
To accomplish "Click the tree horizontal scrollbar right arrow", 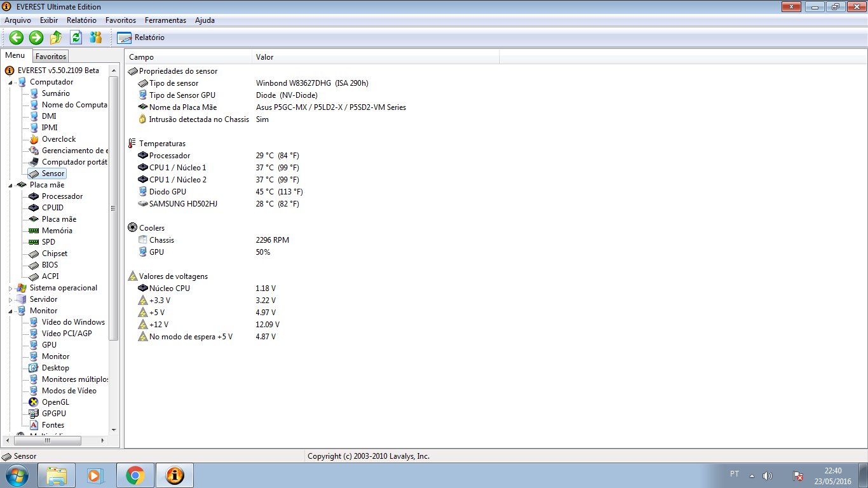I will 104,440.
